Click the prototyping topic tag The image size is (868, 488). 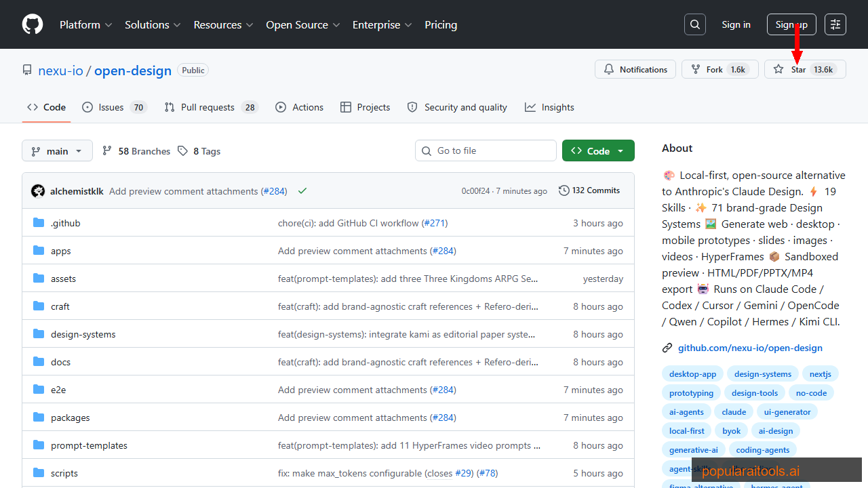[x=691, y=393]
